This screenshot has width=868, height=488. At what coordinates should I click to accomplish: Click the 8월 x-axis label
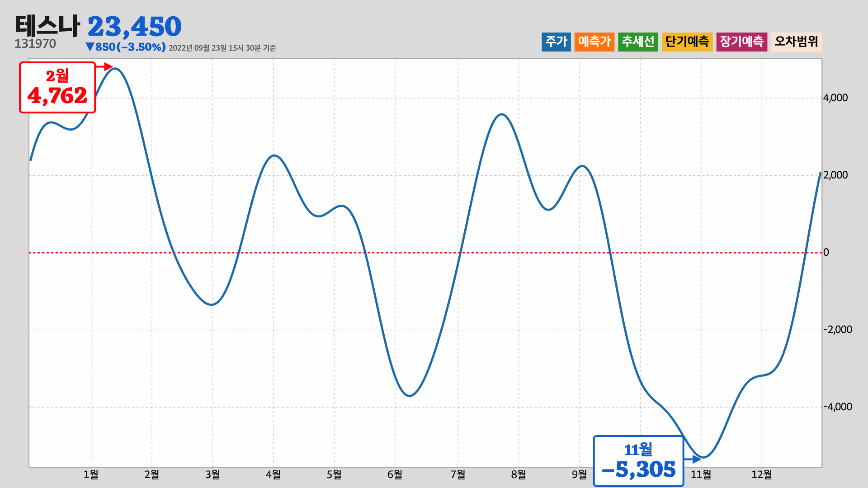pos(519,474)
